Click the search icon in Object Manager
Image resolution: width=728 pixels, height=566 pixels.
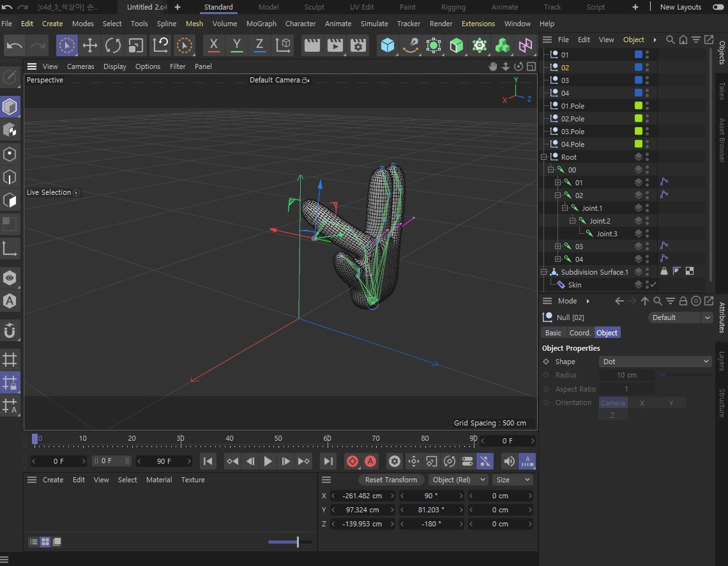[670, 40]
